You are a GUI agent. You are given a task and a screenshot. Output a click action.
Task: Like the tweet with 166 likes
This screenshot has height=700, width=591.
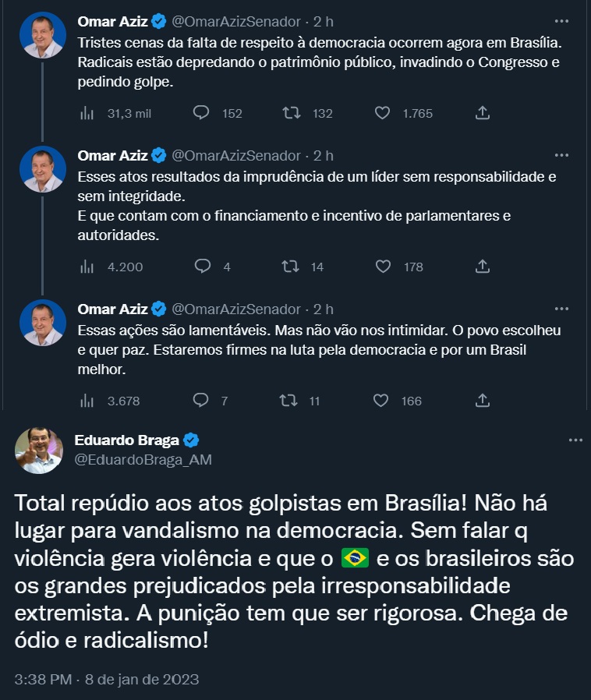coord(381,401)
